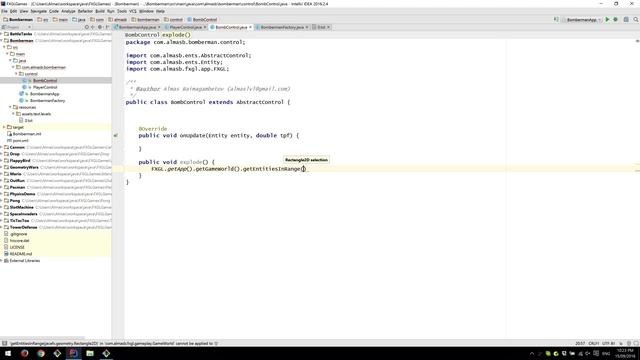Select LICENSE file in the project tree
The image size is (640, 360).
(x=17, y=247)
